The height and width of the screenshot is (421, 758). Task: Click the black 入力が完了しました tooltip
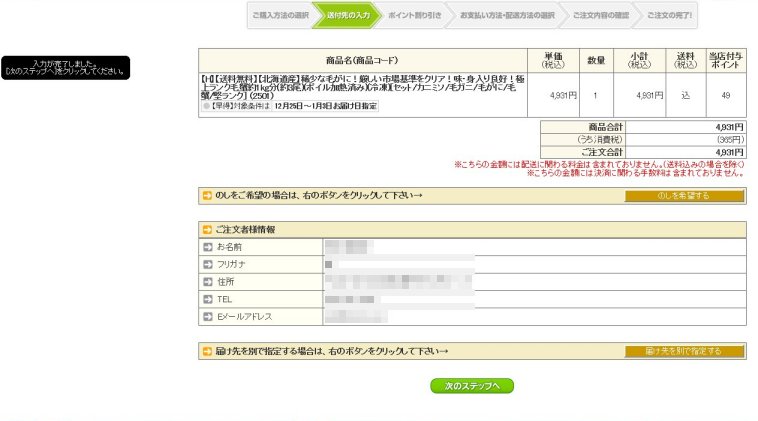pos(65,67)
